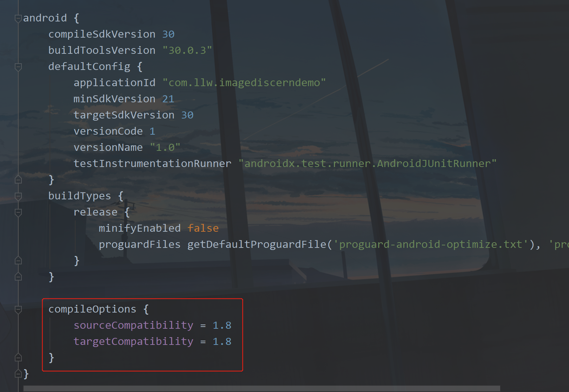Collapse the defaultConfig block fold marker
Viewport: 569px width, 392px height.
point(18,67)
